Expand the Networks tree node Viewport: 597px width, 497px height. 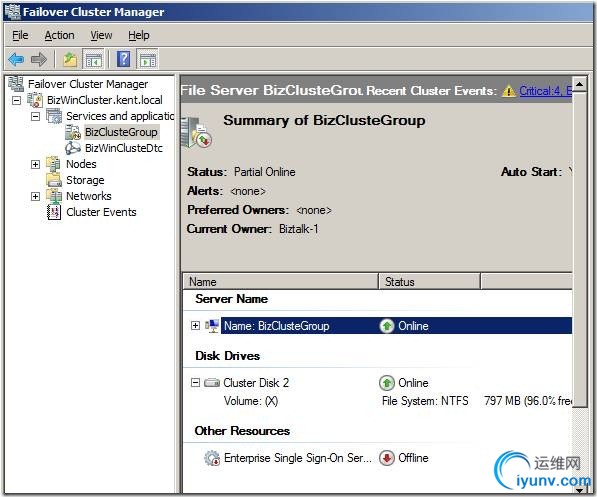[35, 196]
